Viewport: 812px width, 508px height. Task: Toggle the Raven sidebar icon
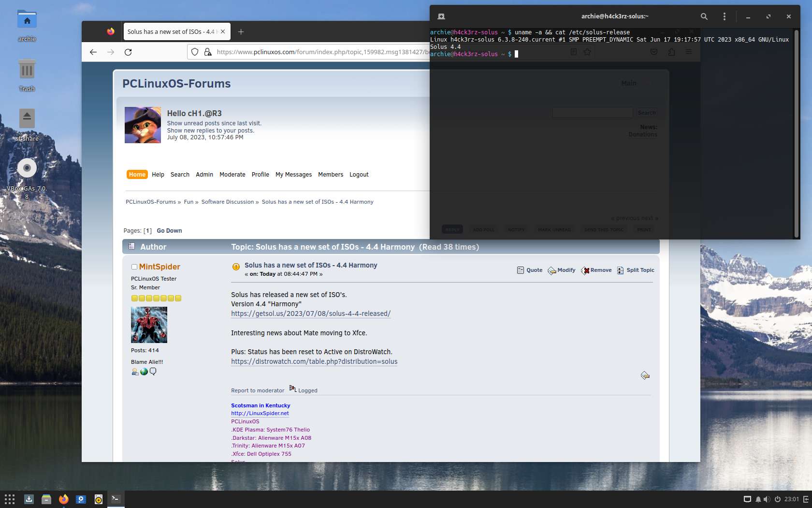click(x=806, y=499)
